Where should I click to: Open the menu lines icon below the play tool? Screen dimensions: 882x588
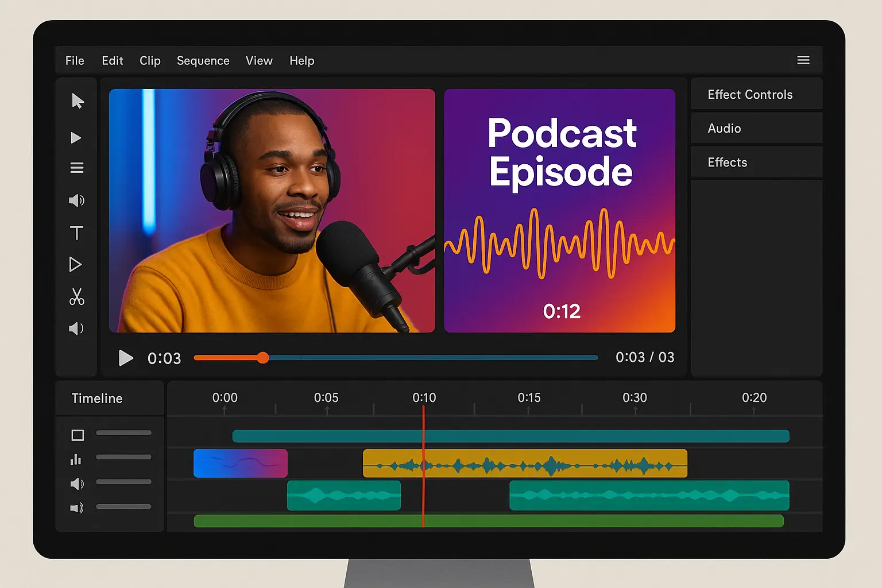(76, 167)
